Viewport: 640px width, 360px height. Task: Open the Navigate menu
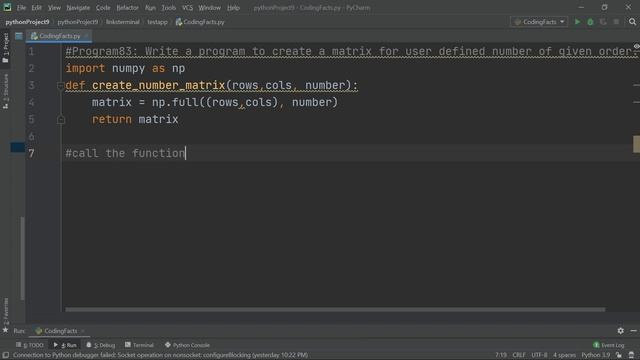tap(78, 8)
